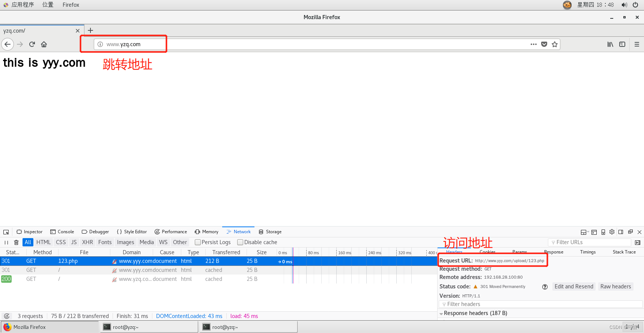Select the 200 GET www.yzq.com request row

[218, 279]
